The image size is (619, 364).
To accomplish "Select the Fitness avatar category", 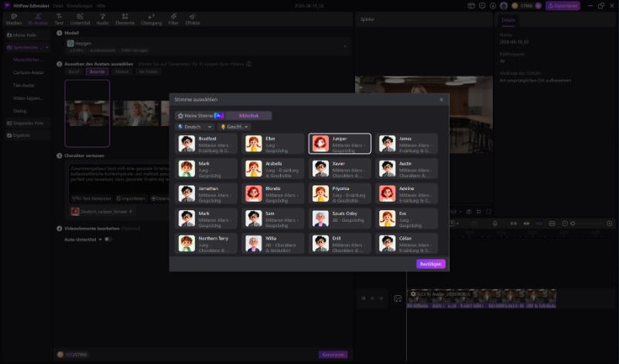I will coord(122,72).
